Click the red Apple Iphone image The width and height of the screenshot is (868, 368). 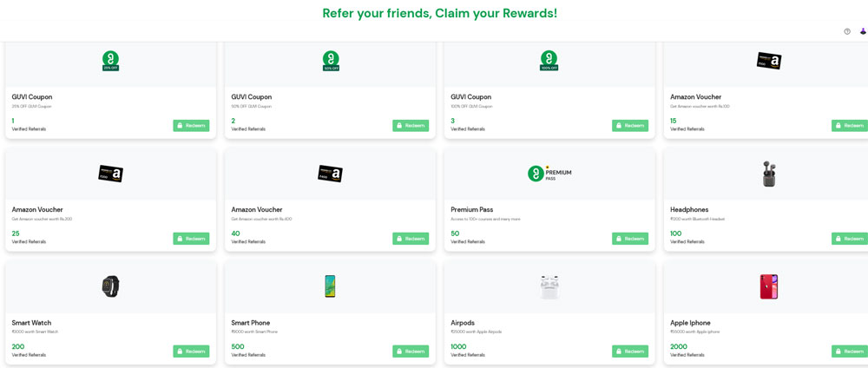click(x=769, y=286)
